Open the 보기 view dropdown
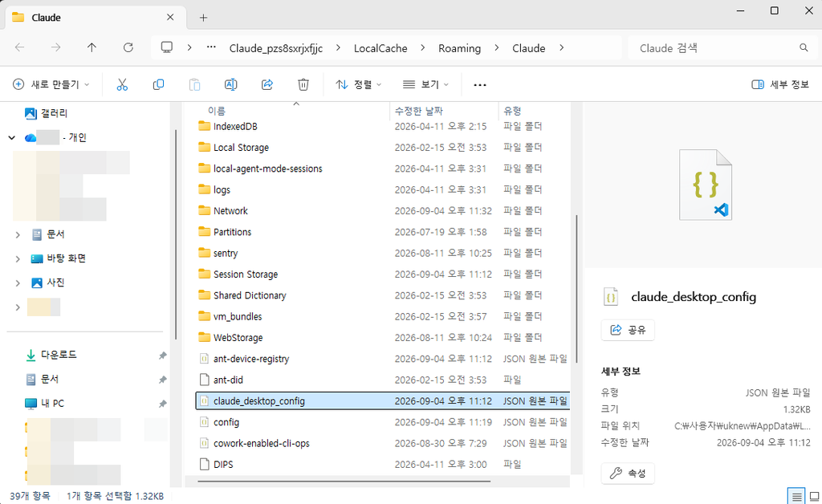 pos(425,84)
